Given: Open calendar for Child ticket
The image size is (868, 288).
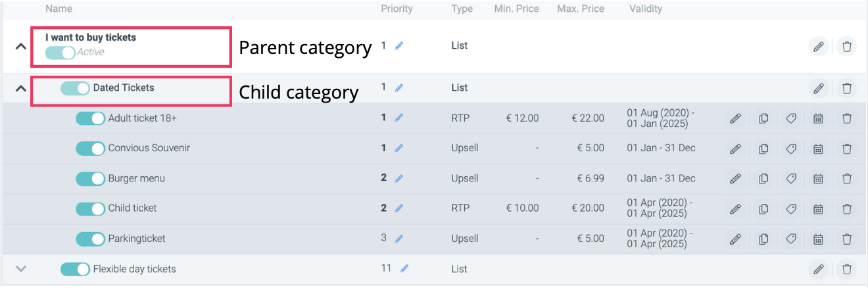Looking at the screenshot, I should (819, 208).
